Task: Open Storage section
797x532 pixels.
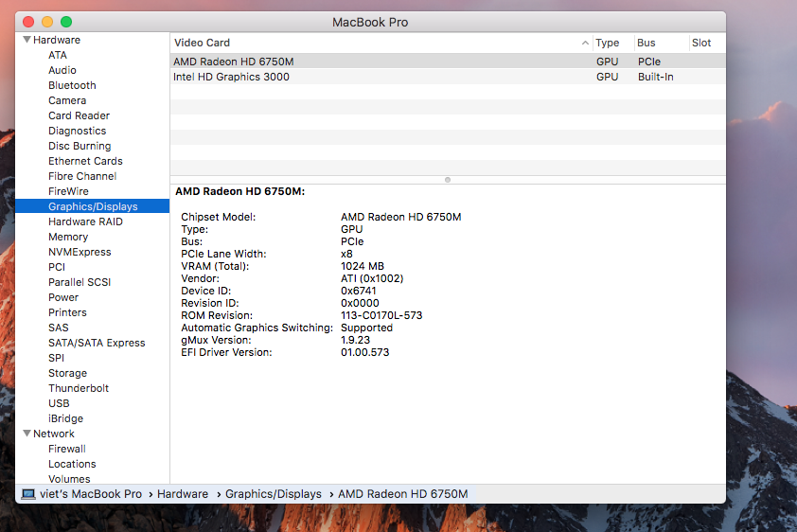Action: coord(67,373)
